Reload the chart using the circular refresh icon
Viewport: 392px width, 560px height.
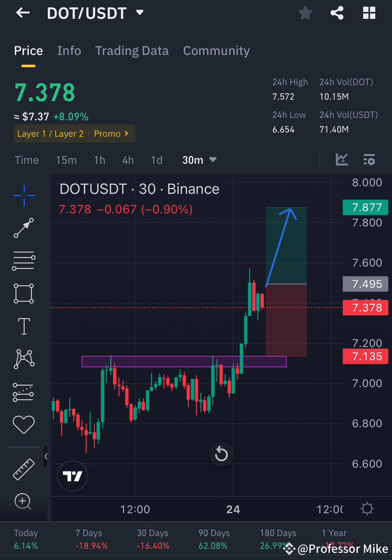221,453
